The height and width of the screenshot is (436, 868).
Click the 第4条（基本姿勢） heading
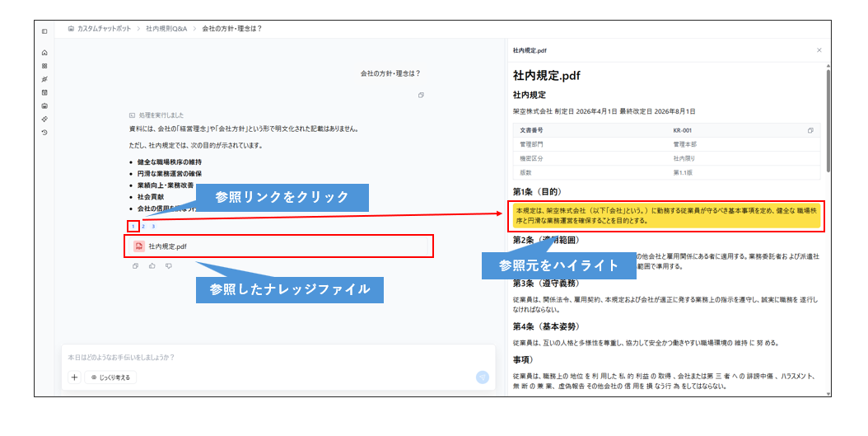[546, 327]
